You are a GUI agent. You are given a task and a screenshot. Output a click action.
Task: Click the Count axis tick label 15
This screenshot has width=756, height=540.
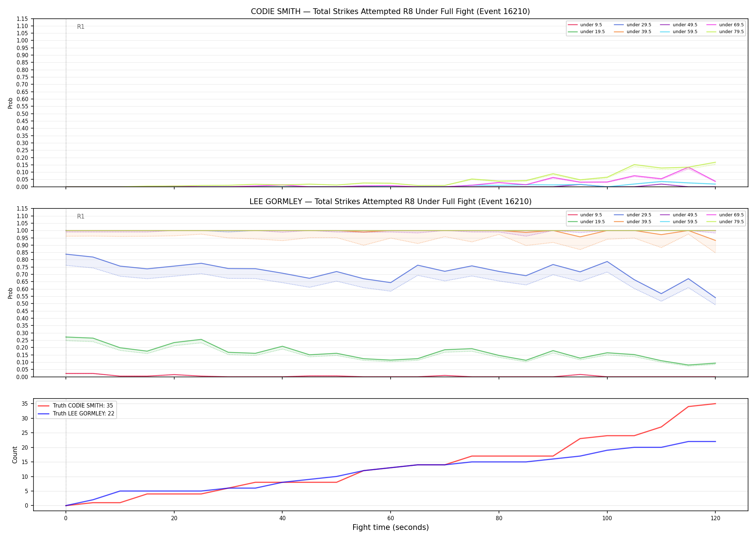[x=25, y=462]
